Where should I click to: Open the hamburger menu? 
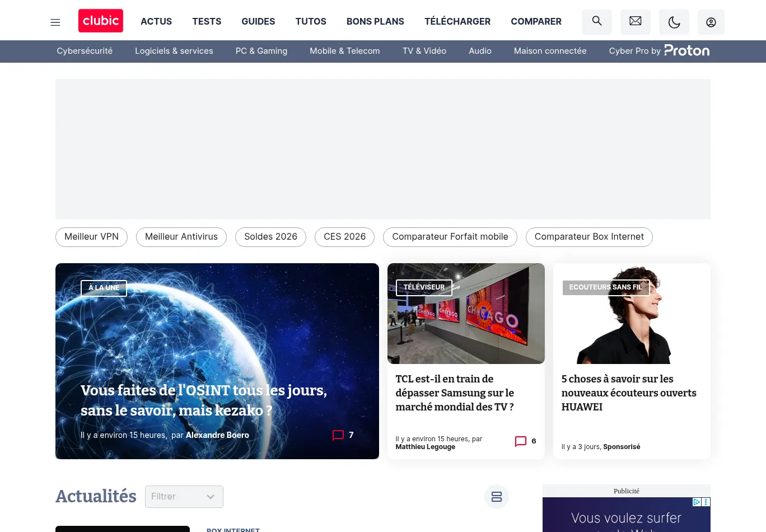click(55, 22)
